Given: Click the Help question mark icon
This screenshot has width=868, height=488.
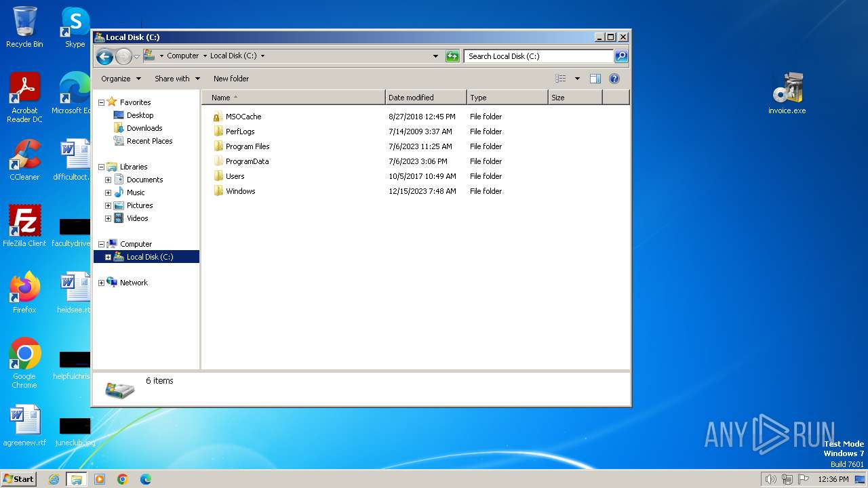Looking at the screenshot, I should click(x=614, y=79).
